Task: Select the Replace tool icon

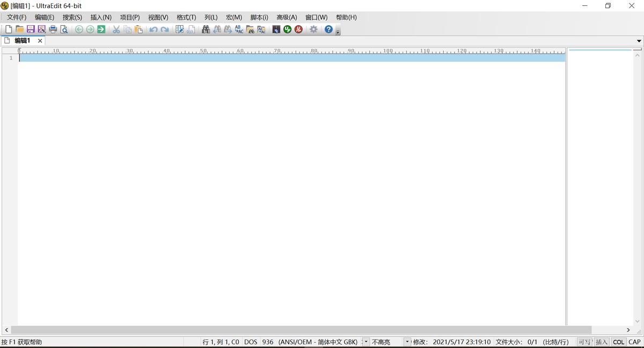Action: coord(238,29)
